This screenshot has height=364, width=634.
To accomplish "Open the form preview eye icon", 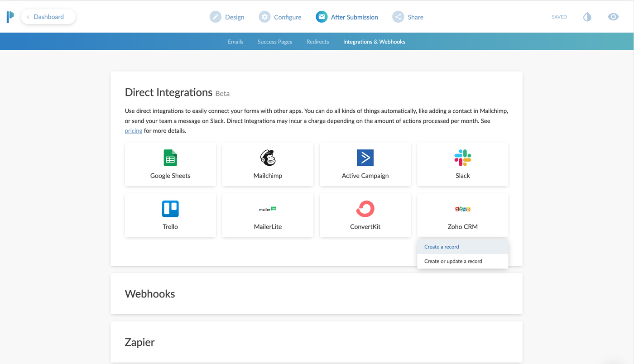I will [x=613, y=16].
